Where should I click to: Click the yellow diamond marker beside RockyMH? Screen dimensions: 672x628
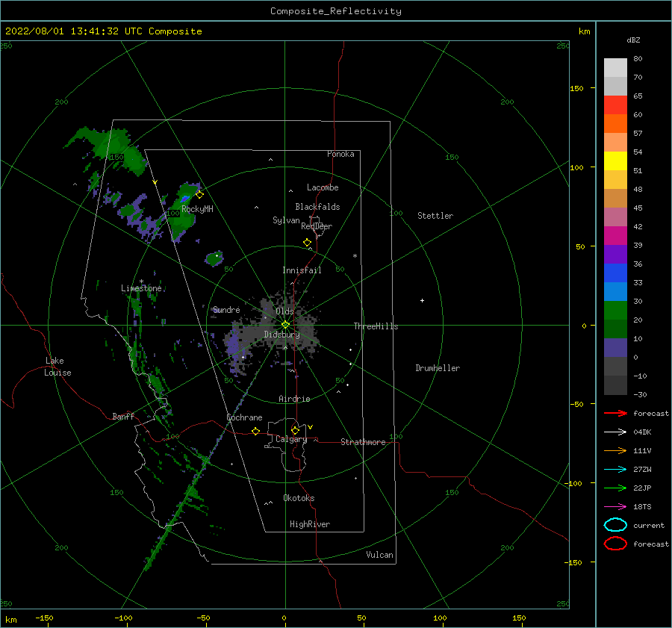point(199,195)
